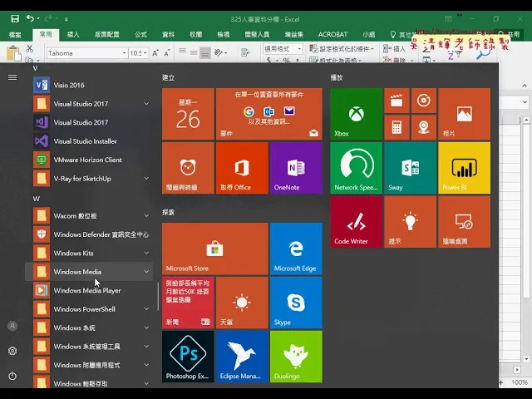The width and height of the screenshot is (532, 399).
Task: Open the Start menu Power button
Action: 12,376
